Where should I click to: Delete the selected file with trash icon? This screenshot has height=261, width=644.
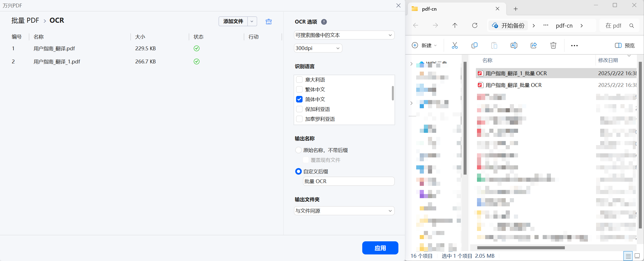[x=553, y=45]
